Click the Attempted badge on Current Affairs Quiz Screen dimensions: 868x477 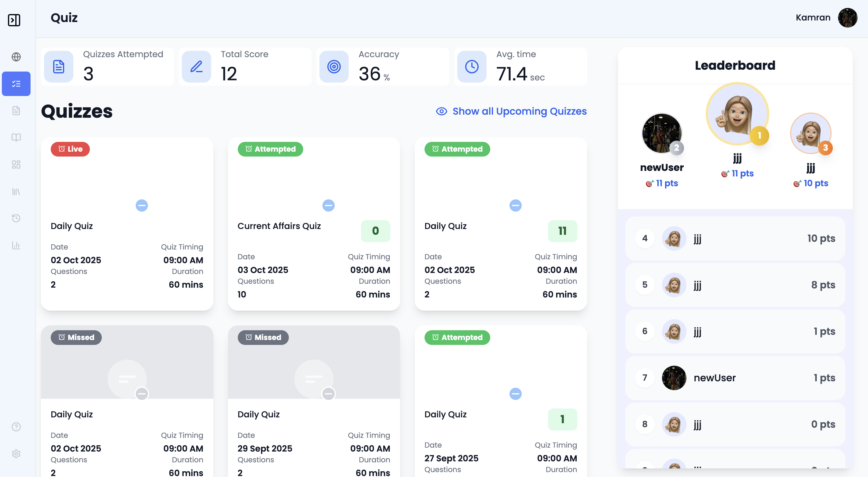[270, 149]
